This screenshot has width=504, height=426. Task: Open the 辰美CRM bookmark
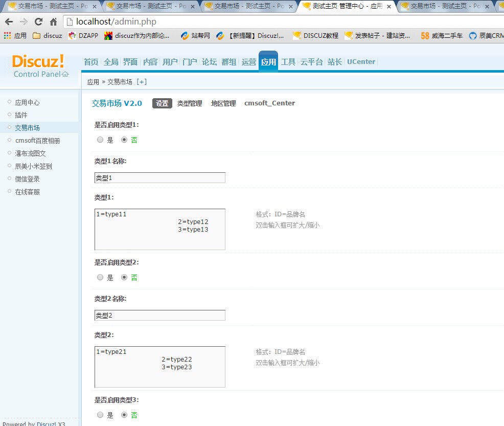[486, 36]
